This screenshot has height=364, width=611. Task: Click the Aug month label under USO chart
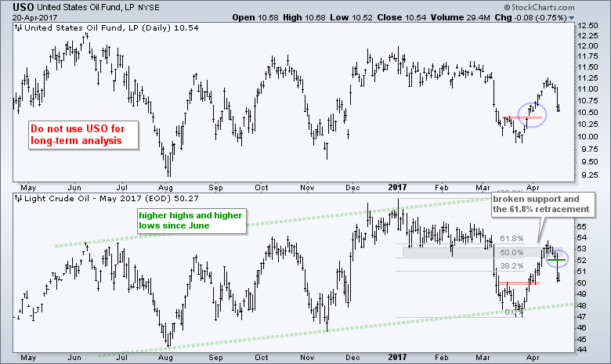pos(165,188)
